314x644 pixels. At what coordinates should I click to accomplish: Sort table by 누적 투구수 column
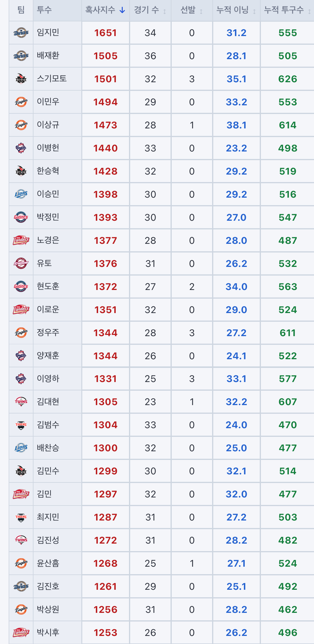(x=287, y=10)
